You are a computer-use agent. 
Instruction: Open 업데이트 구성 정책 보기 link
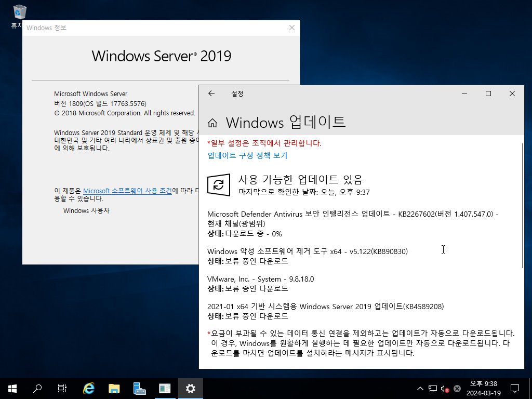247,155
